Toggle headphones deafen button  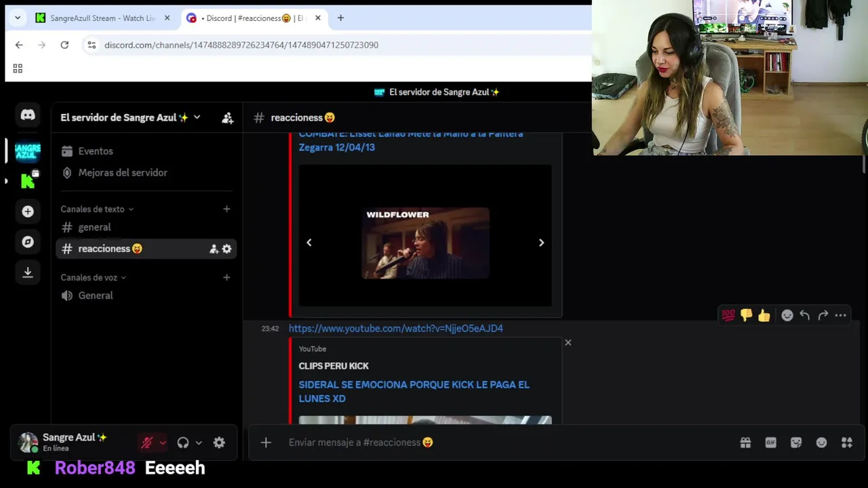tap(183, 443)
